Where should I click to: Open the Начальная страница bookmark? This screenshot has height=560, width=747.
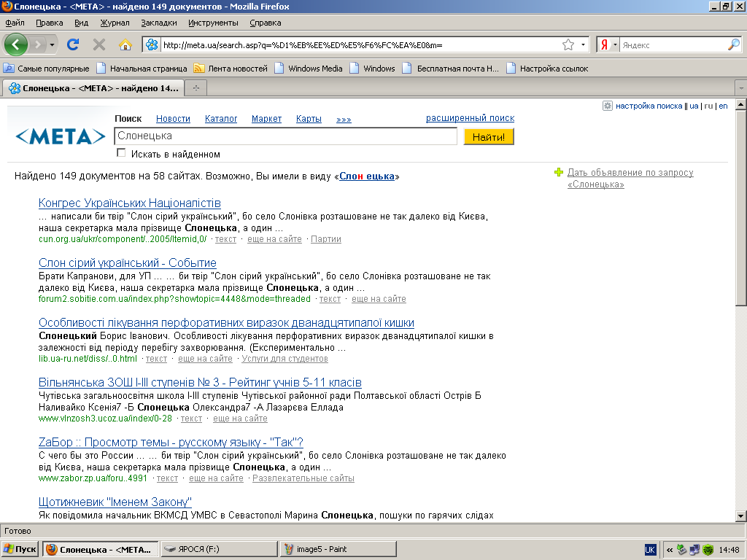[x=142, y=69]
